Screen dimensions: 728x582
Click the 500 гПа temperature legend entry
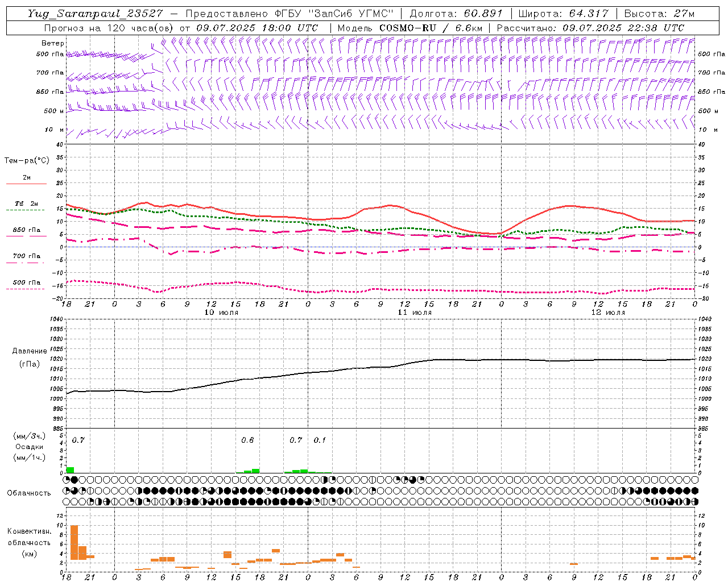click(27, 282)
